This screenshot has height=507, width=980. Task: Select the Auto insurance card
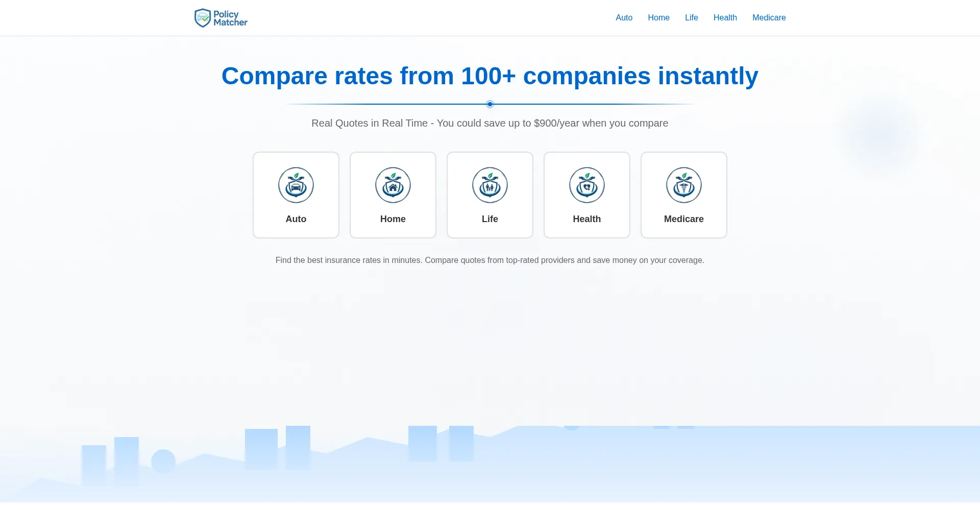[x=296, y=195]
